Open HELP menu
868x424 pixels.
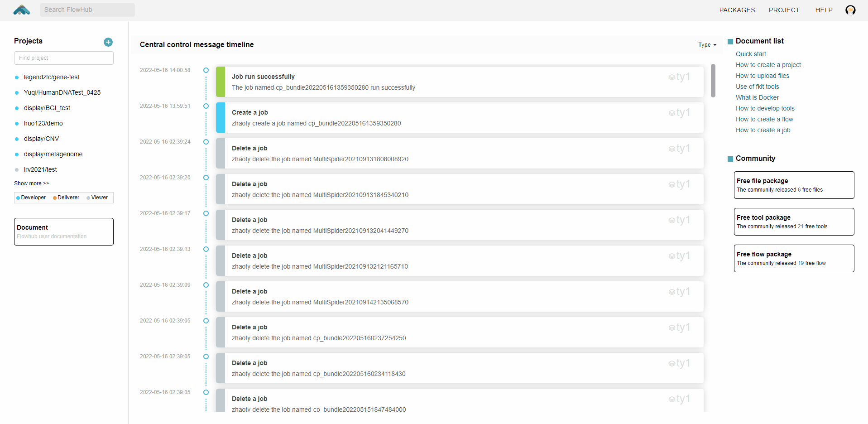pyautogui.click(x=824, y=10)
